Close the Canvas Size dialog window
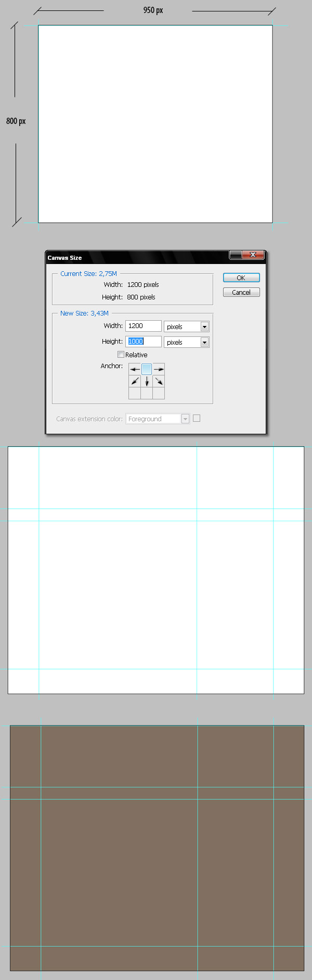The width and height of the screenshot is (312, 980). point(253,255)
